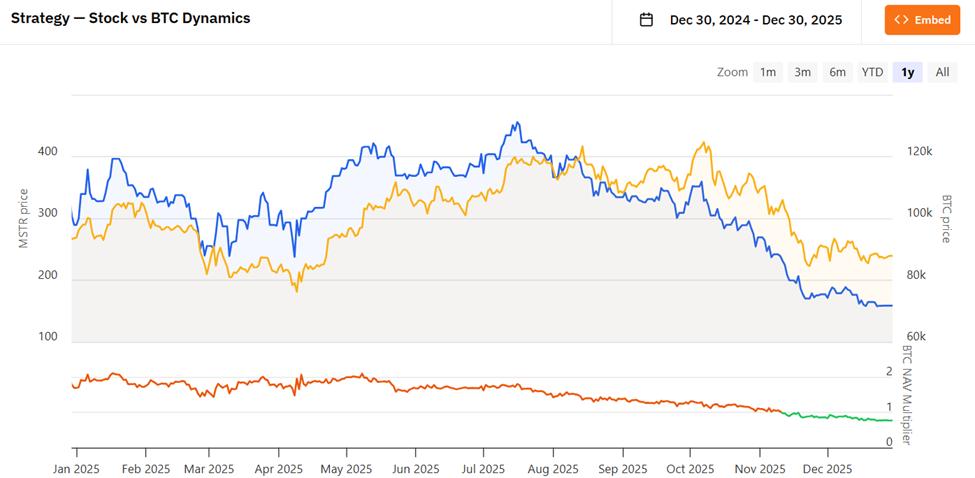Choose the YTD zoom range
Screen dimensions: 975x478
pos(872,72)
